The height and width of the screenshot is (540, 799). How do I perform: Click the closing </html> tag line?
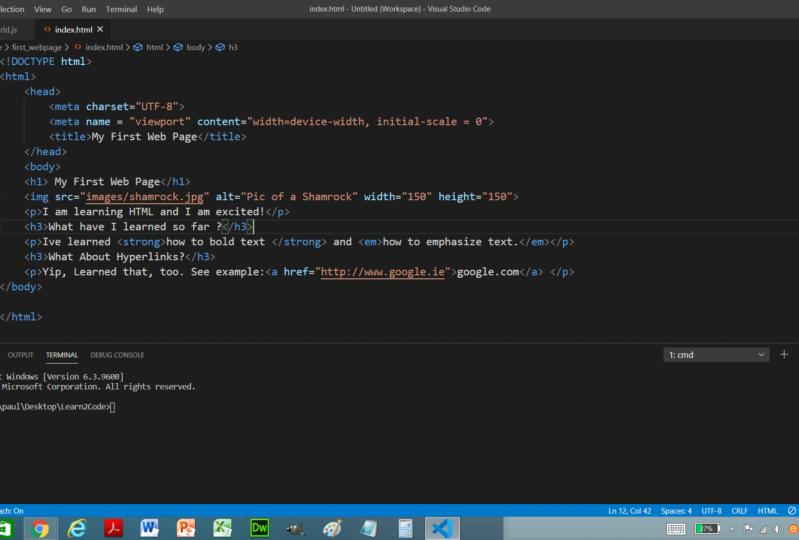point(21,317)
